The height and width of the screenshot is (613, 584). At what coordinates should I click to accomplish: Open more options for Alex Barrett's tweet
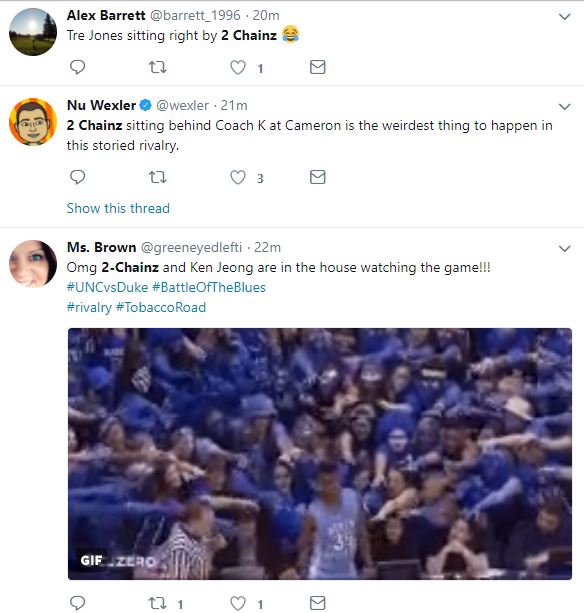click(x=564, y=17)
